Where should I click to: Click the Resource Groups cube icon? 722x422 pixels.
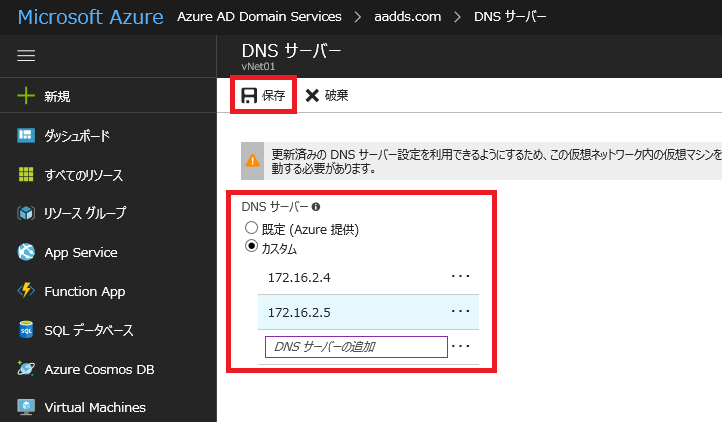click(27, 213)
